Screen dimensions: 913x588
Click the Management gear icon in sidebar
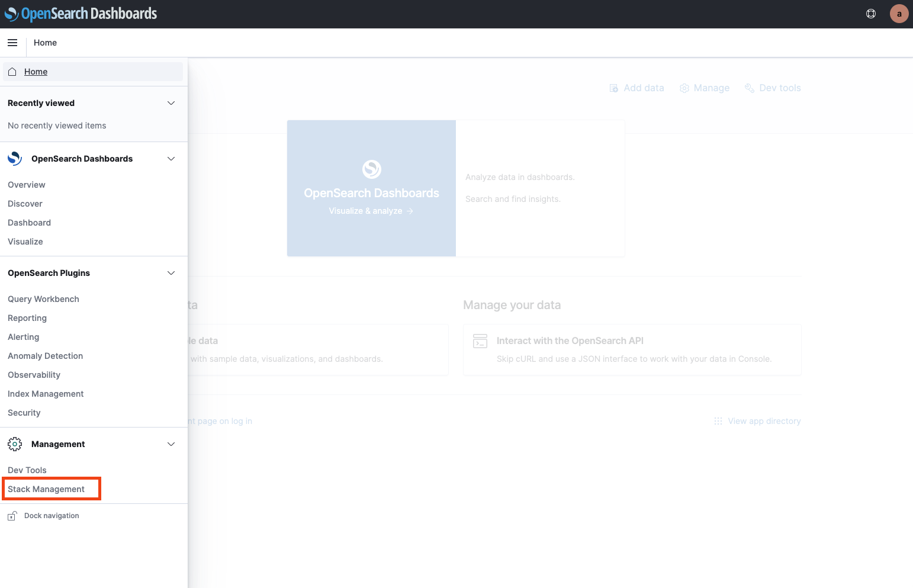click(x=15, y=444)
